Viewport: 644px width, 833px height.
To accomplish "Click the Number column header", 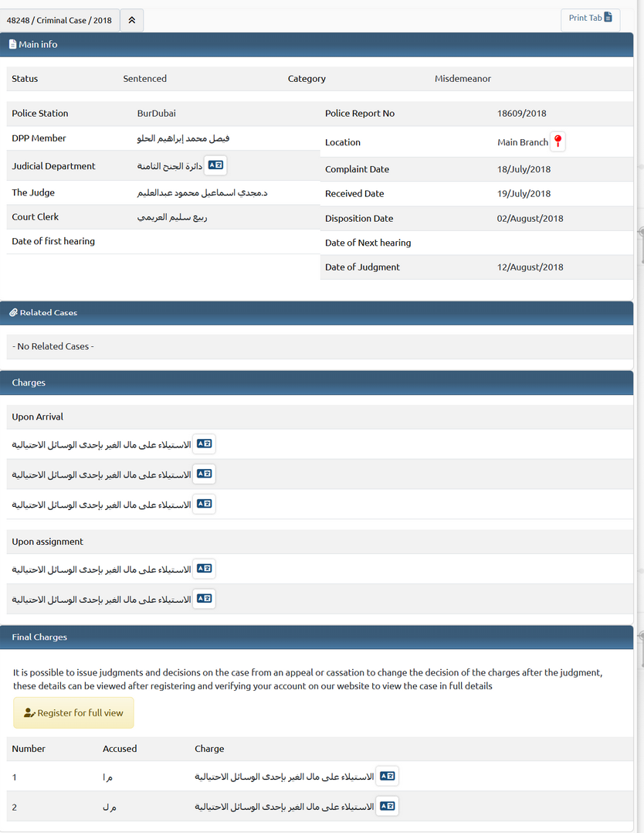I will coord(29,749).
